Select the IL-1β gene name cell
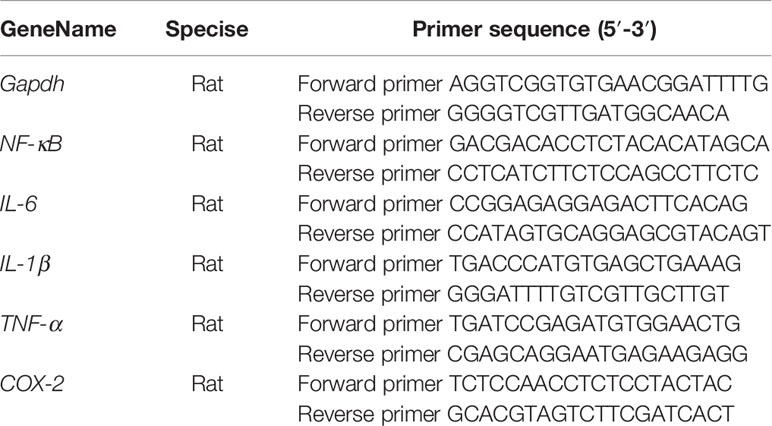Screen dimensions: 772x426 (25, 264)
